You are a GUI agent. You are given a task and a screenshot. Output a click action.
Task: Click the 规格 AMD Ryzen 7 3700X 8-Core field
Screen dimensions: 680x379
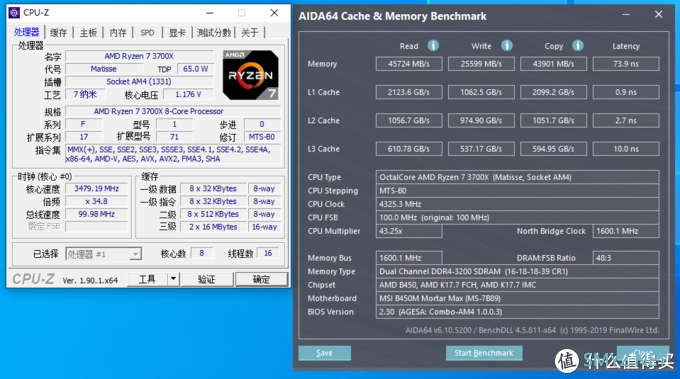pyautogui.click(x=173, y=111)
